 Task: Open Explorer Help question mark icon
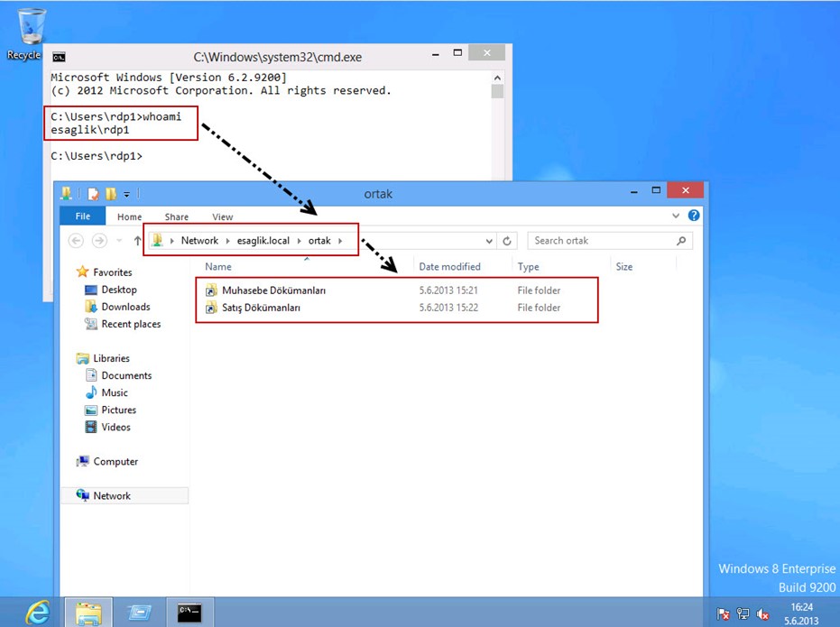[x=694, y=216]
